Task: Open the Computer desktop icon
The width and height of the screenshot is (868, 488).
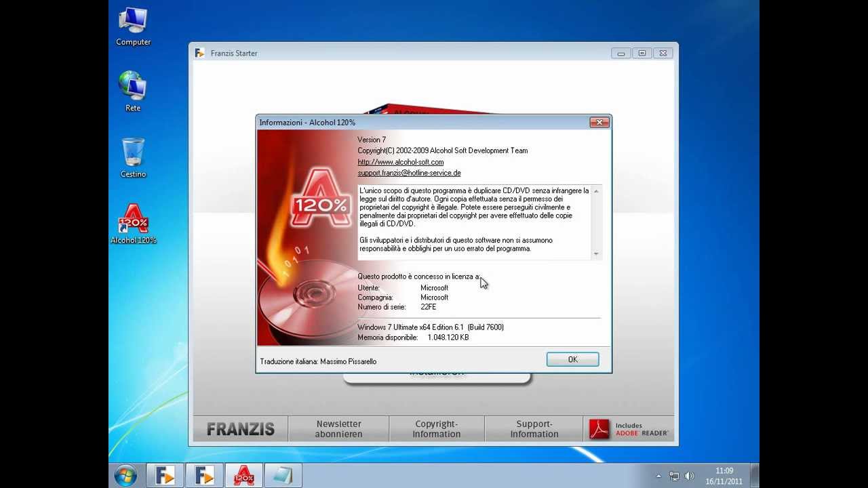Action: (x=134, y=27)
